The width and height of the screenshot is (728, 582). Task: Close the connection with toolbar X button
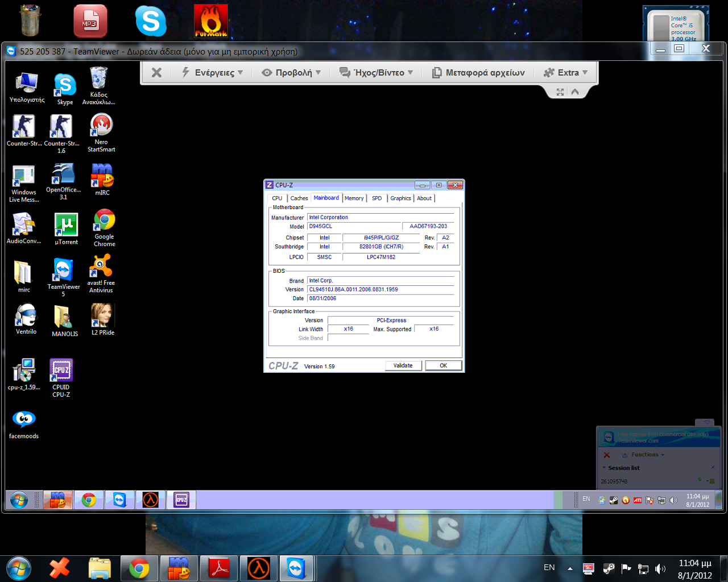click(157, 73)
